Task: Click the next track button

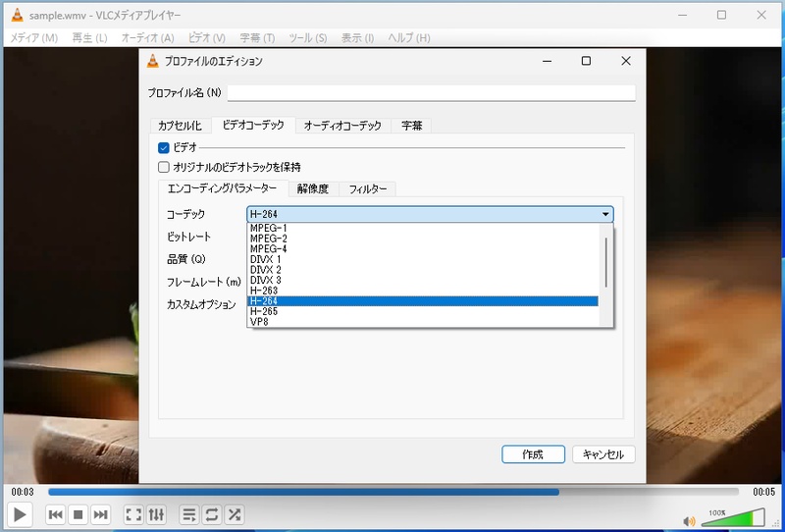Action: (101, 514)
